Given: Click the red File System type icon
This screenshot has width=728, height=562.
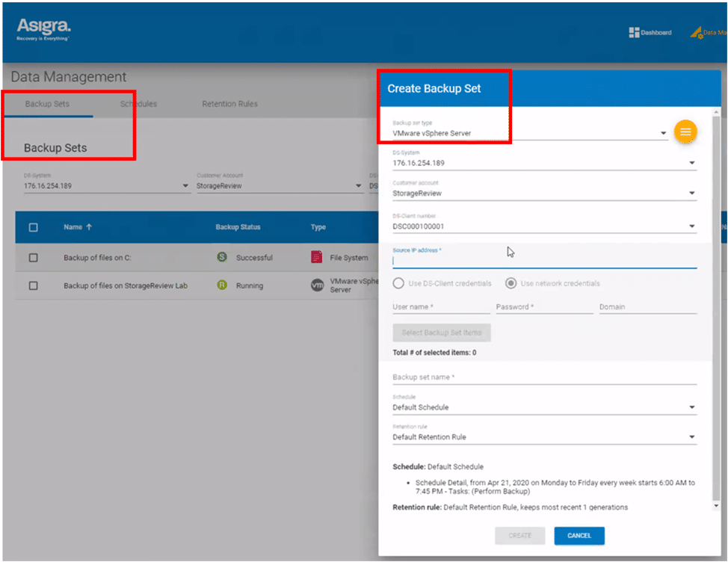Looking at the screenshot, I should (x=317, y=256).
